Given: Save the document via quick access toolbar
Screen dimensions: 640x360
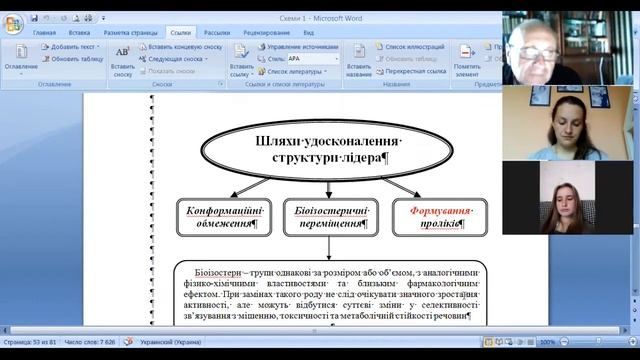Looking at the screenshot, I should (34, 18).
